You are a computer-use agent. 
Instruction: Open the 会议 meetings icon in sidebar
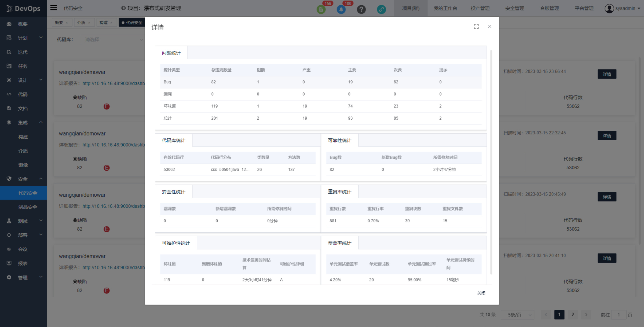9,249
